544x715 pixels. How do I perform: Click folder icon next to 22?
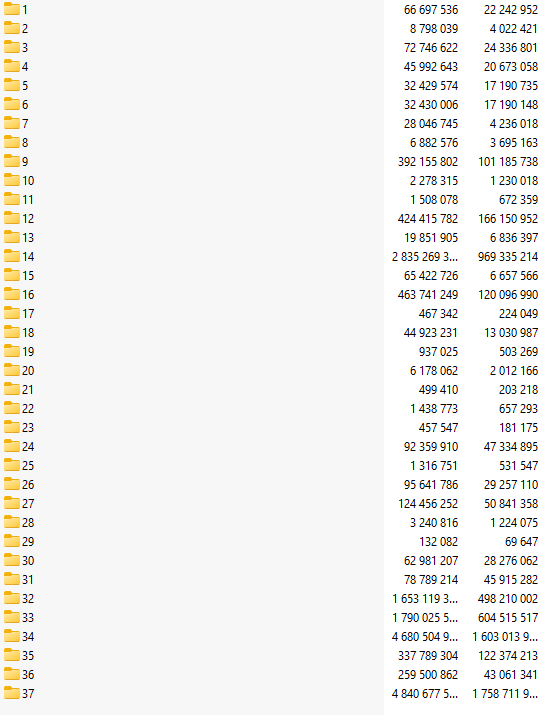coord(12,408)
